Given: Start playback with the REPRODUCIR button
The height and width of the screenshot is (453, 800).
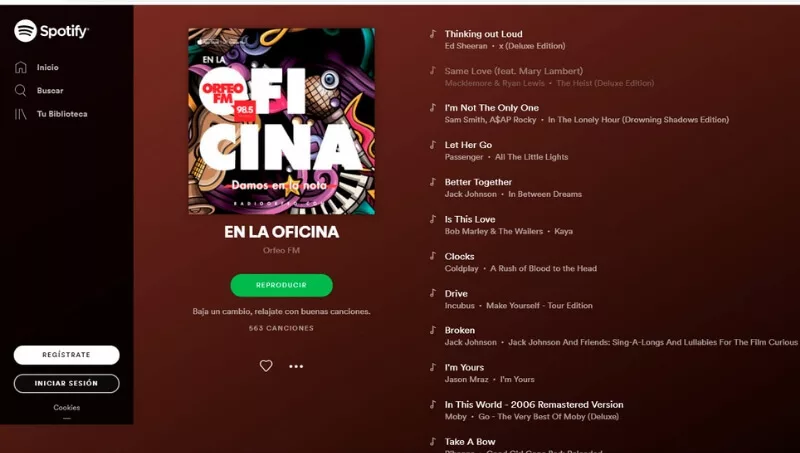Looking at the screenshot, I should (282, 285).
